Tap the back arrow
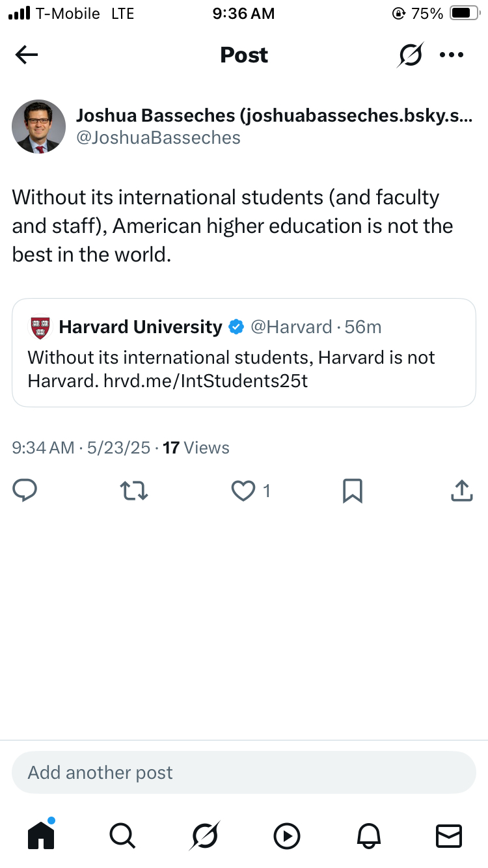488x868 pixels. click(x=27, y=55)
